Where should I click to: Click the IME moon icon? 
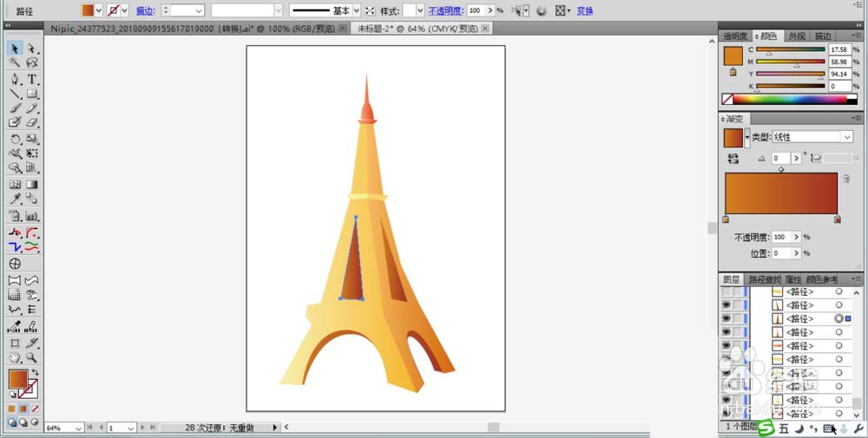pyautogui.click(x=799, y=428)
